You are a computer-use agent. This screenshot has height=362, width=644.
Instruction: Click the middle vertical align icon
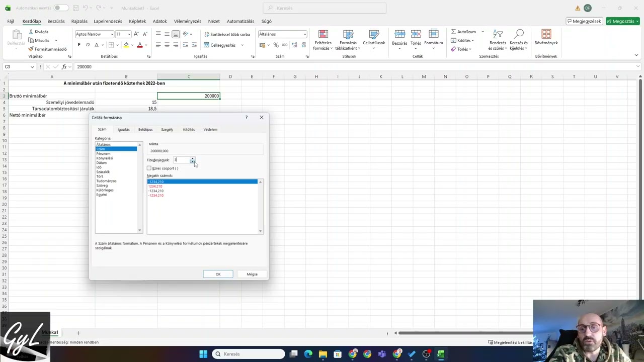click(x=167, y=34)
